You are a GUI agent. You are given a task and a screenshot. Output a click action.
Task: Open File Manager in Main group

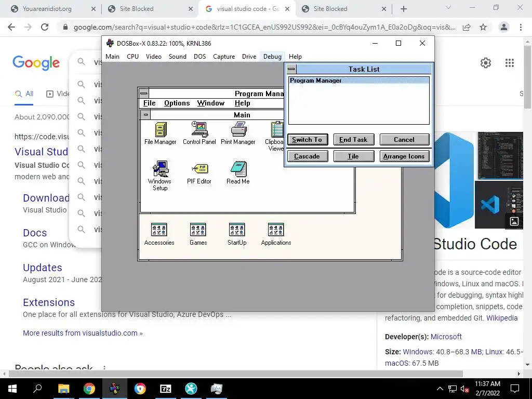(161, 134)
